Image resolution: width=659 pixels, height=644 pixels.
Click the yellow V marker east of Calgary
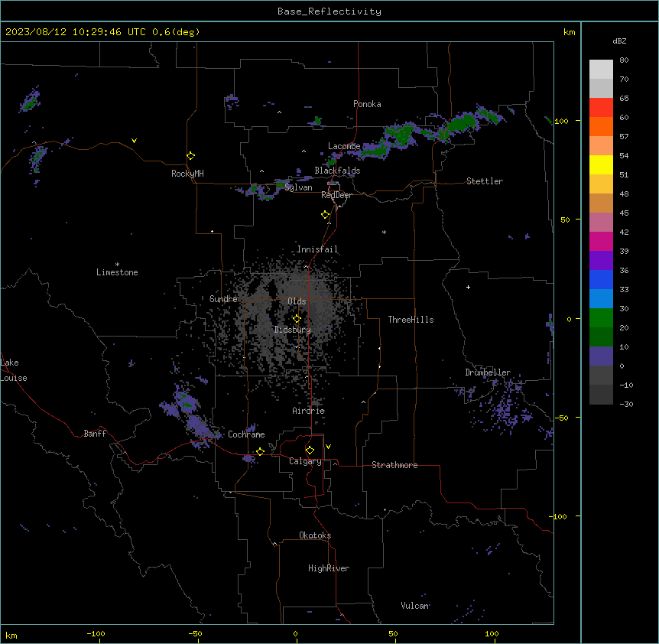[x=328, y=447]
